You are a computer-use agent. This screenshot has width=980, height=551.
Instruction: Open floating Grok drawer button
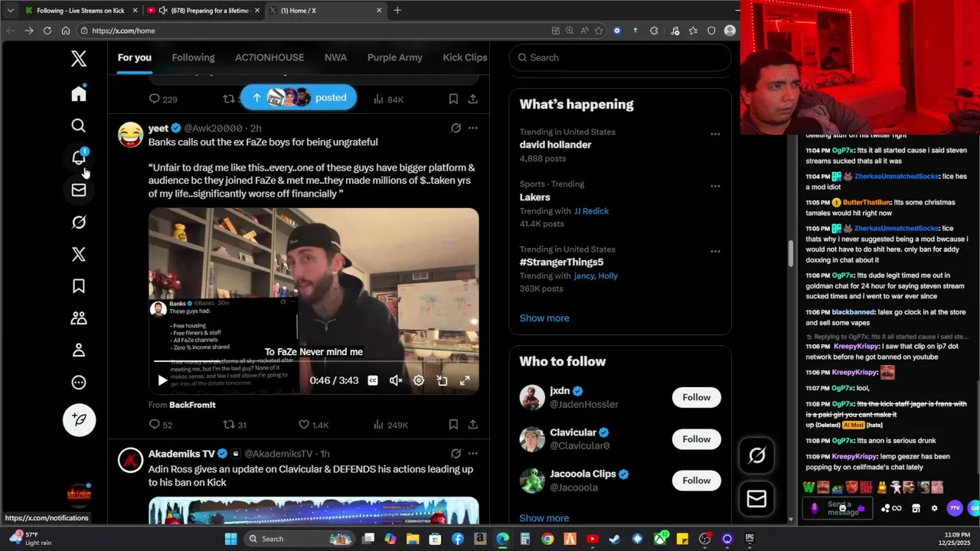click(x=756, y=456)
